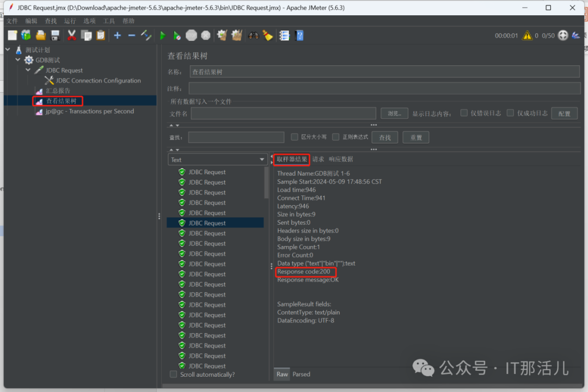Collapse 测试计划 root tree node
This screenshot has height=392, width=588.
(x=8, y=49)
